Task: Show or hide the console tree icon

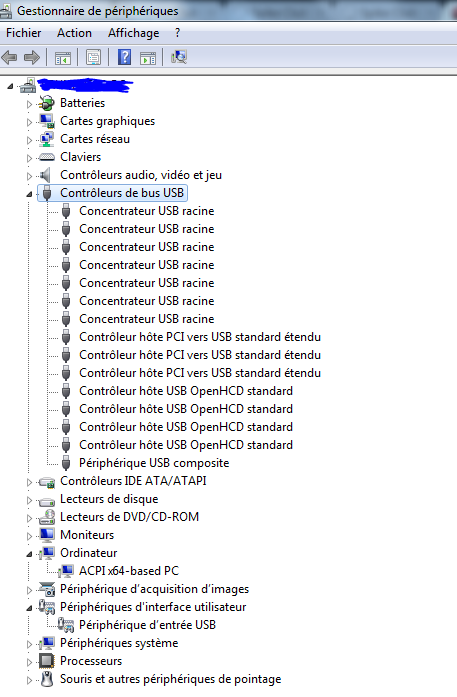Action: click(x=63, y=58)
